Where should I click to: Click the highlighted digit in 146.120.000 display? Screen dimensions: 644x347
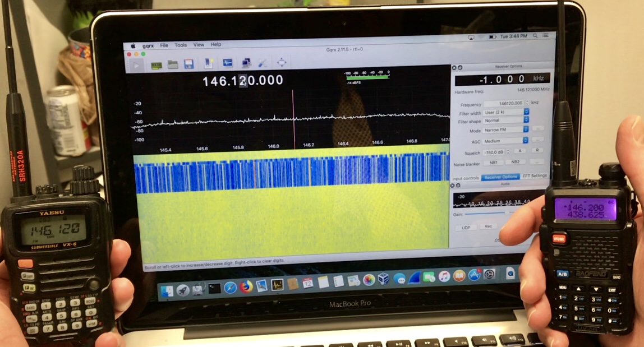(x=243, y=81)
